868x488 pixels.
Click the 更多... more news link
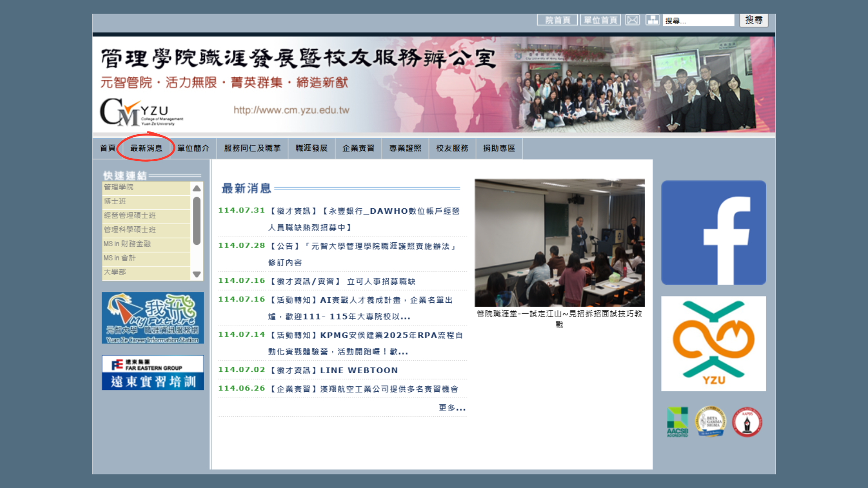tap(452, 408)
